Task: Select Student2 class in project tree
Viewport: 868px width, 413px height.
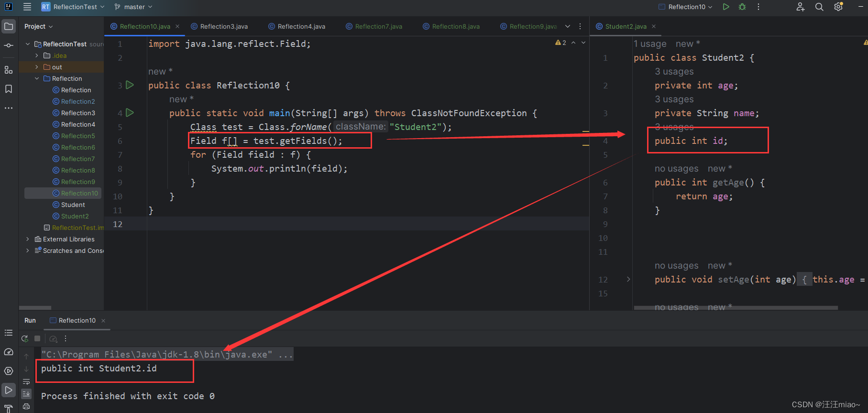Action: tap(75, 216)
